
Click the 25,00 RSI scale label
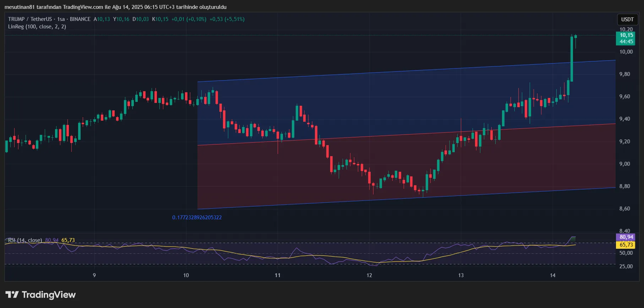[626, 266]
